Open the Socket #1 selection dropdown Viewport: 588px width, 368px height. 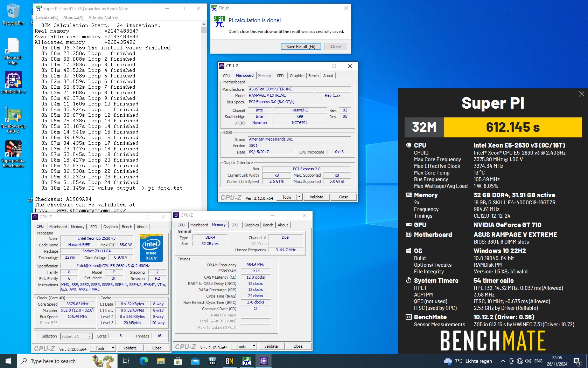click(76, 336)
